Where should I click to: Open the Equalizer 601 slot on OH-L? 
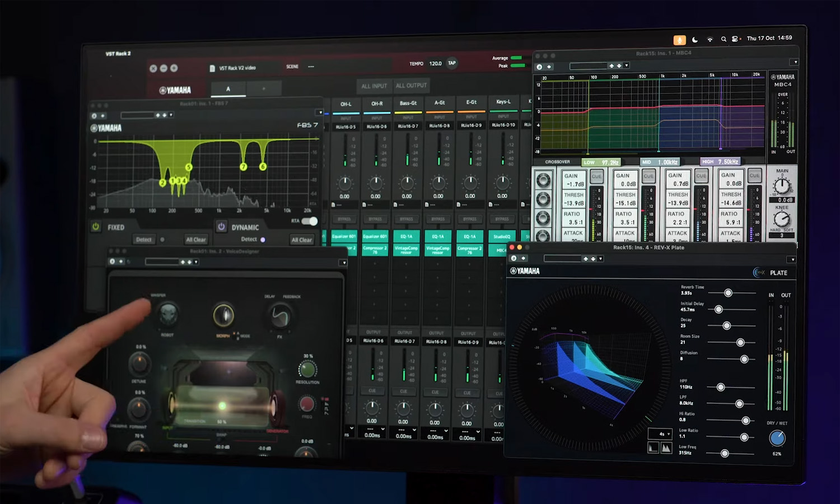coord(344,236)
